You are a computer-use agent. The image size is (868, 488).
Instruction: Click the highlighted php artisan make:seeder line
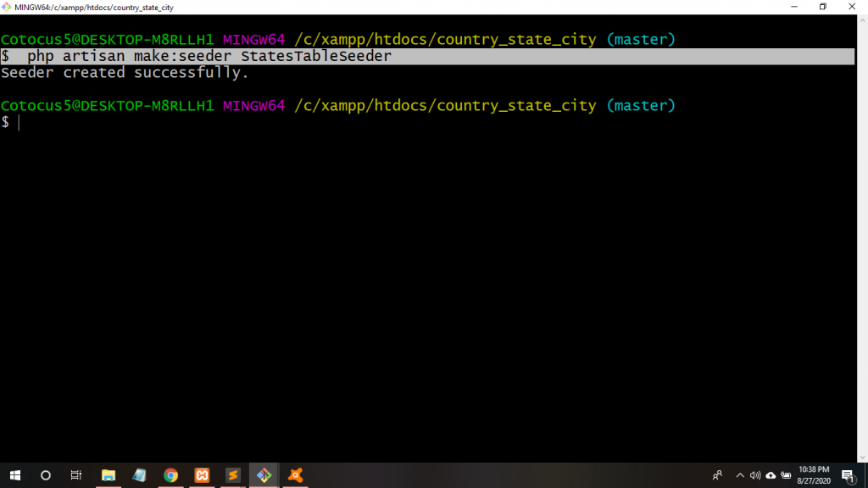(x=209, y=57)
